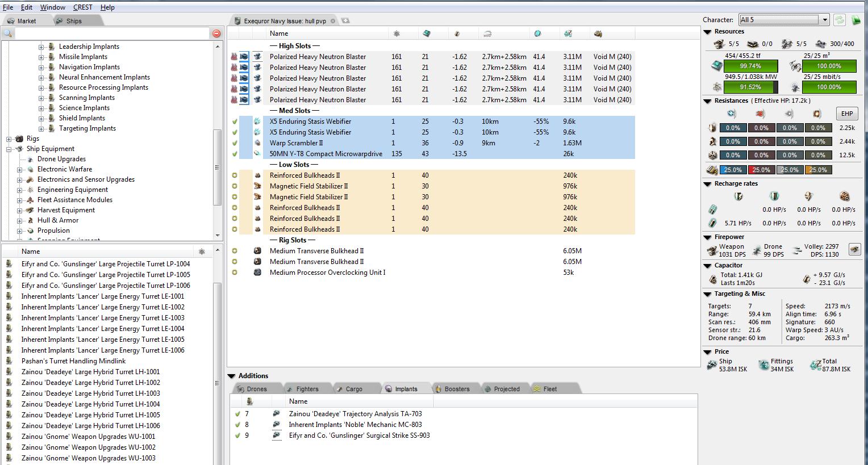
Task: Click the firepower view toggle icon button
Action: (854, 249)
